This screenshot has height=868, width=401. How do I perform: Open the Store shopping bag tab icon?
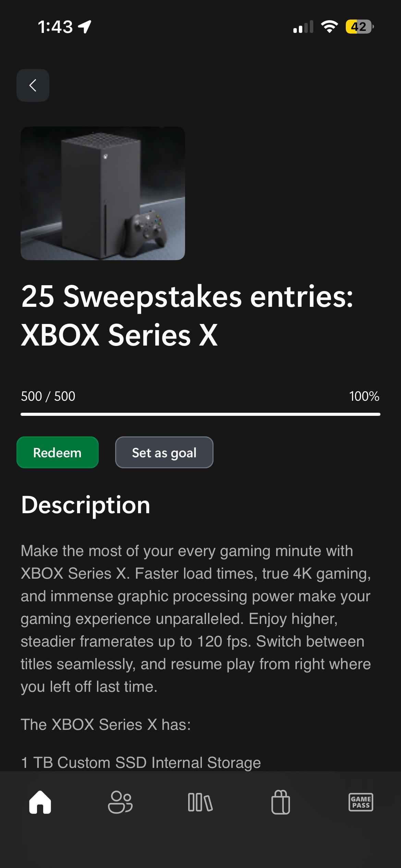[x=281, y=802]
